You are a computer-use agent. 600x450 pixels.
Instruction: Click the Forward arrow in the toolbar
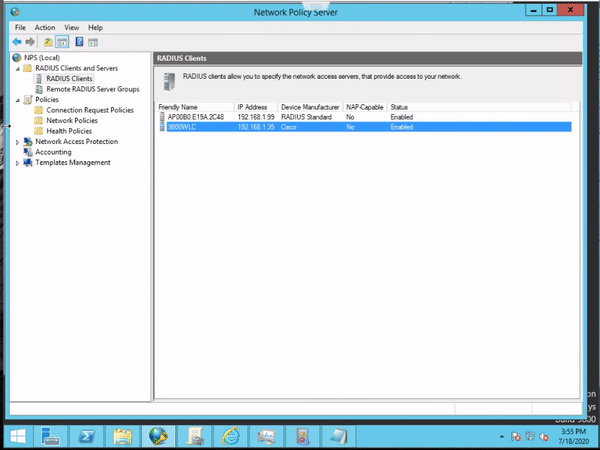(30, 42)
